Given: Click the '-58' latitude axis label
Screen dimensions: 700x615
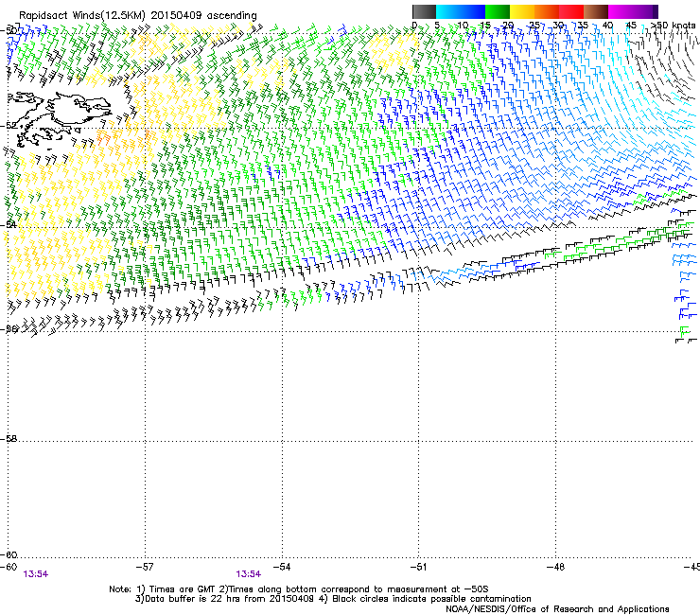Looking at the screenshot, I should tap(9, 439).
